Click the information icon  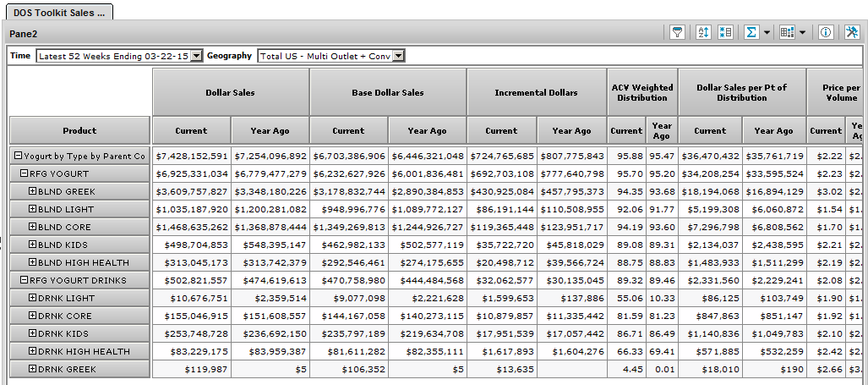(826, 32)
